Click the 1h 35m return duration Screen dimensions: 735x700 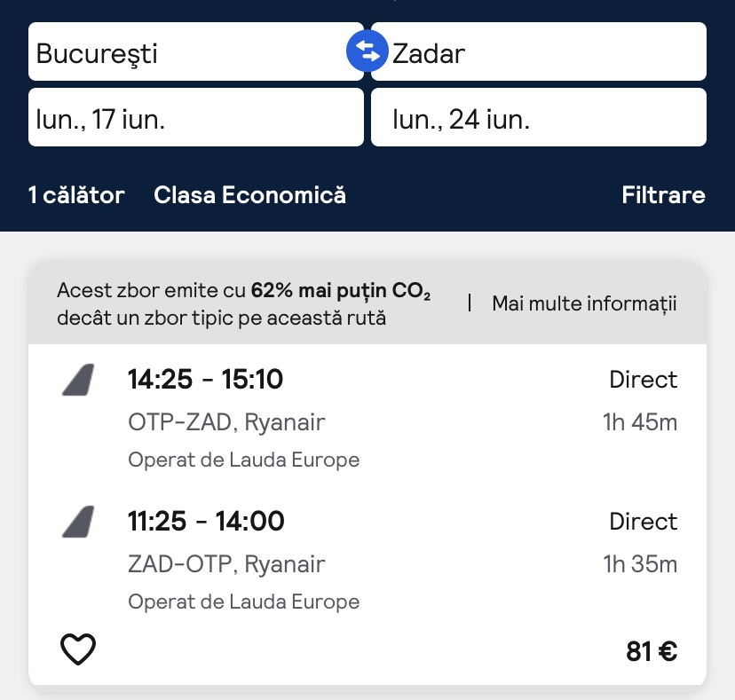pos(640,563)
